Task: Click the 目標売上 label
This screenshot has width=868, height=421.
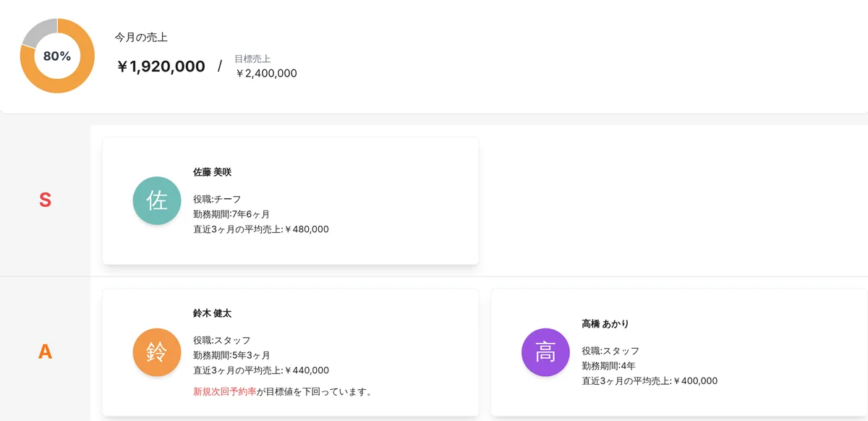Action: pyautogui.click(x=252, y=59)
